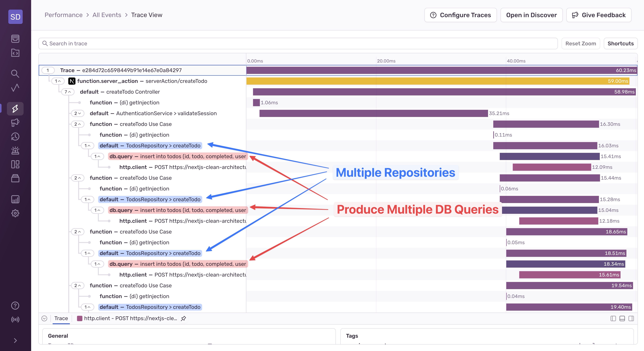Open Settings via the gear sidebar icon
This screenshot has width=644, height=351.
coord(15,213)
